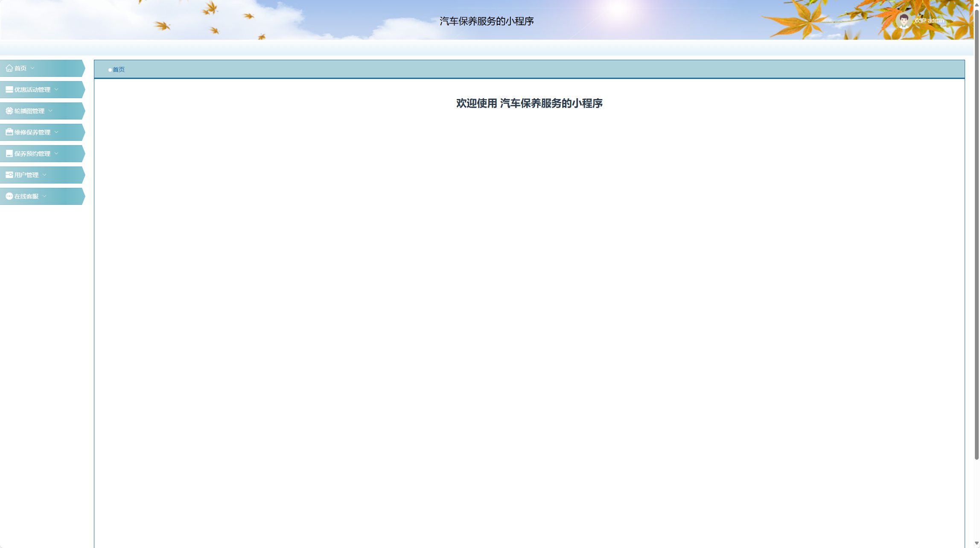Screen dimensions: 980x548
Task: Click the briefcase icon for 维修保养管理
Action: pyautogui.click(x=9, y=132)
